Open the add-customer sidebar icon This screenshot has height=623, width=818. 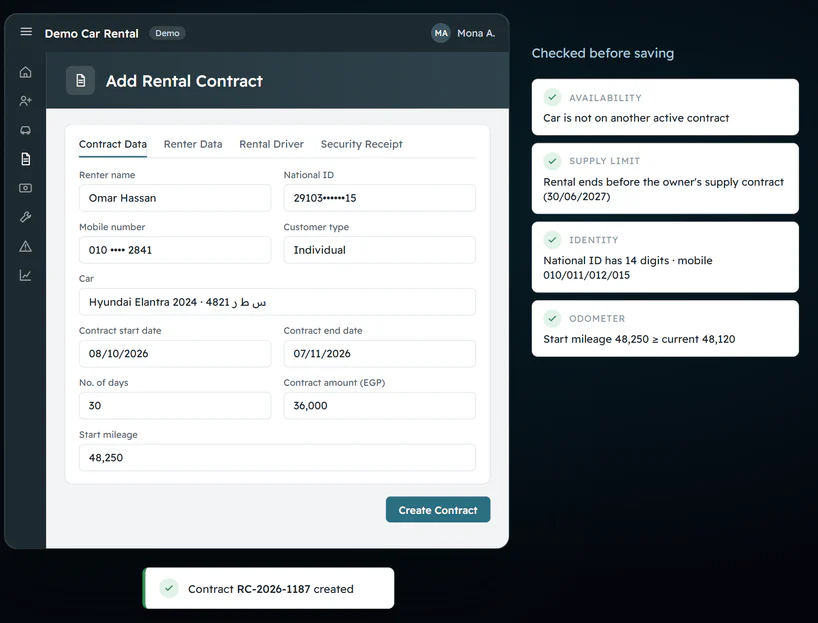[26, 101]
